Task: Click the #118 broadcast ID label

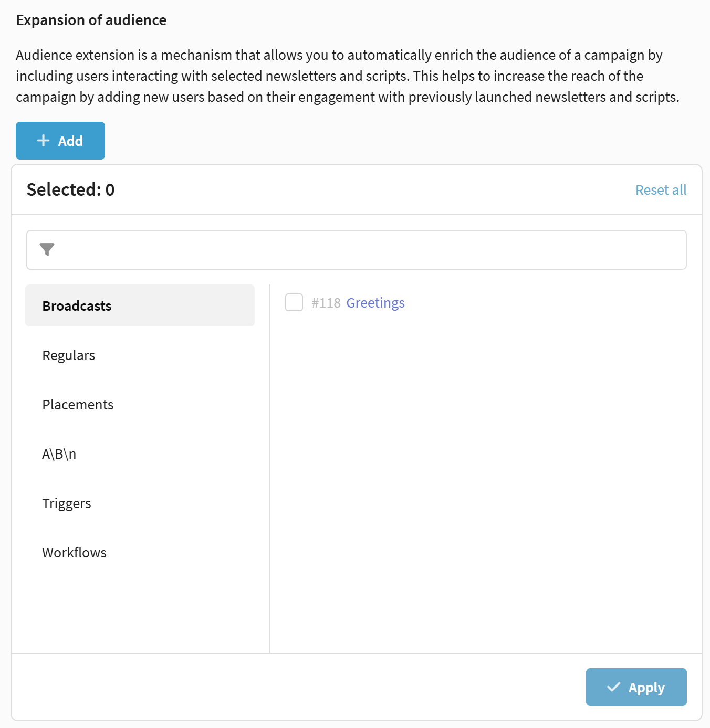Action: point(326,303)
